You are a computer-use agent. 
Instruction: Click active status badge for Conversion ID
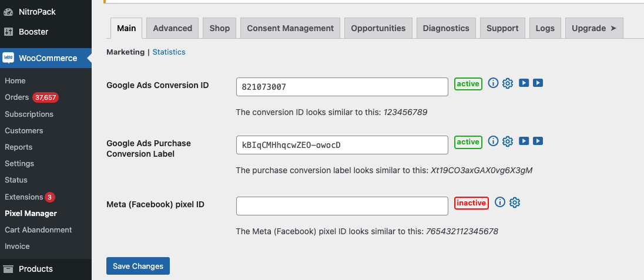468,84
